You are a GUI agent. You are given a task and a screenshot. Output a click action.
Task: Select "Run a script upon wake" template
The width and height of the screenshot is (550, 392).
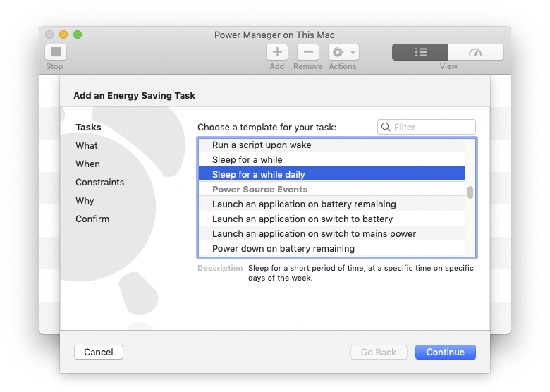331,145
